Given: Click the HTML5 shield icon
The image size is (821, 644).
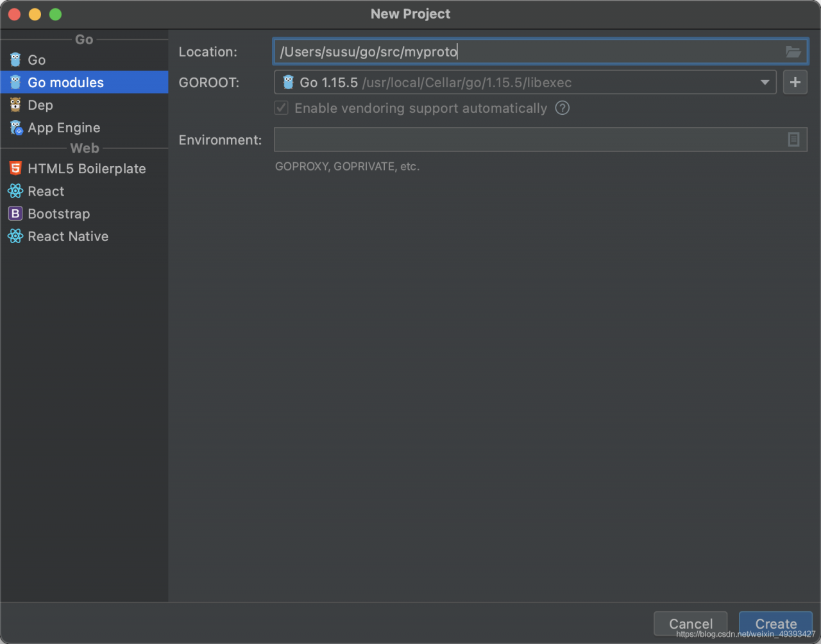Looking at the screenshot, I should [15, 169].
